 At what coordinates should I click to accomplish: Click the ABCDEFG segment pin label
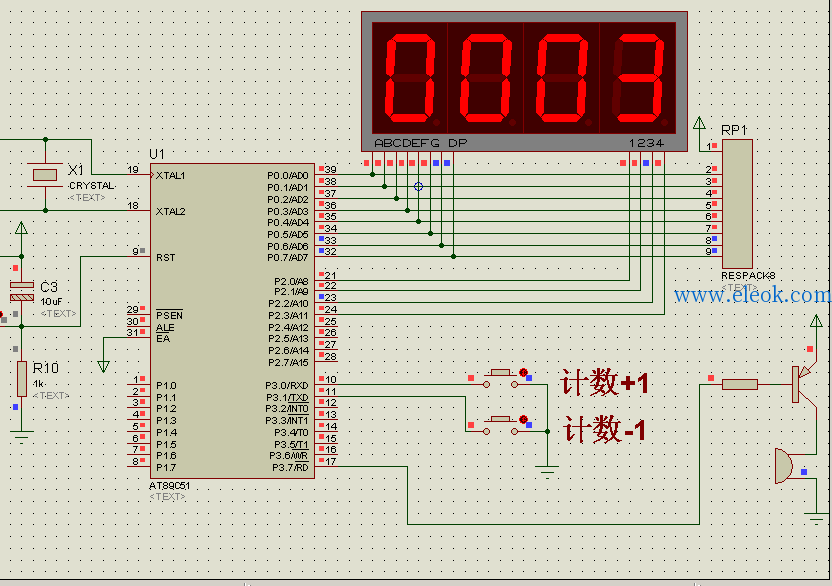pyautogui.click(x=407, y=143)
